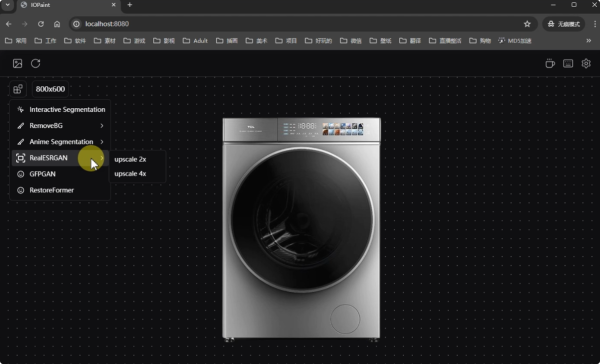Open the plugins menu icon button

click(18, 89)
